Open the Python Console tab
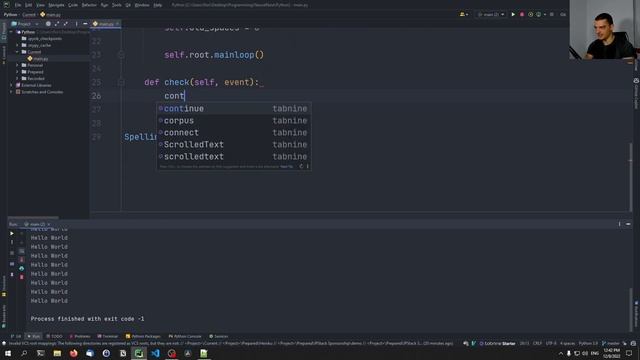The width and height of the screenshot is (640, 360). (185, 336)
